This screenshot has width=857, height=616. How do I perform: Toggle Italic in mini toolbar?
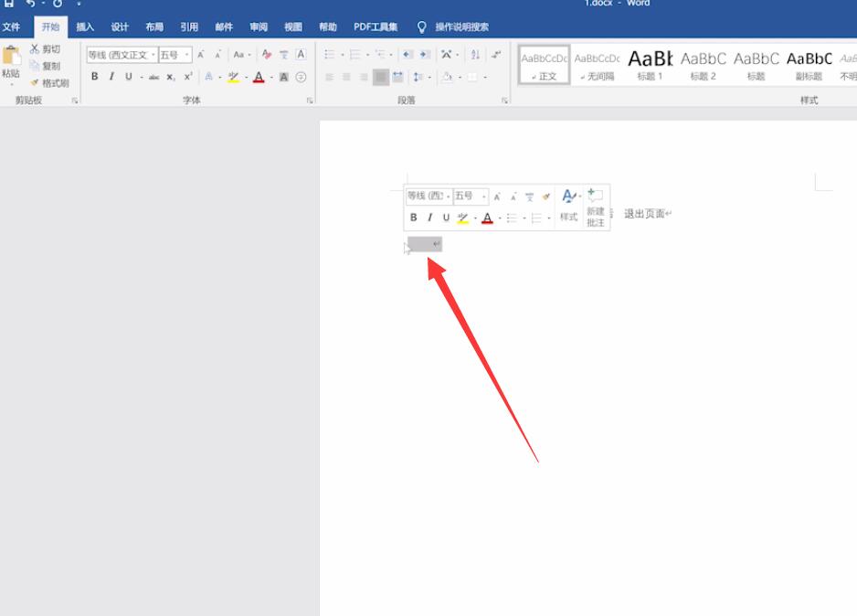click(429, 218)
